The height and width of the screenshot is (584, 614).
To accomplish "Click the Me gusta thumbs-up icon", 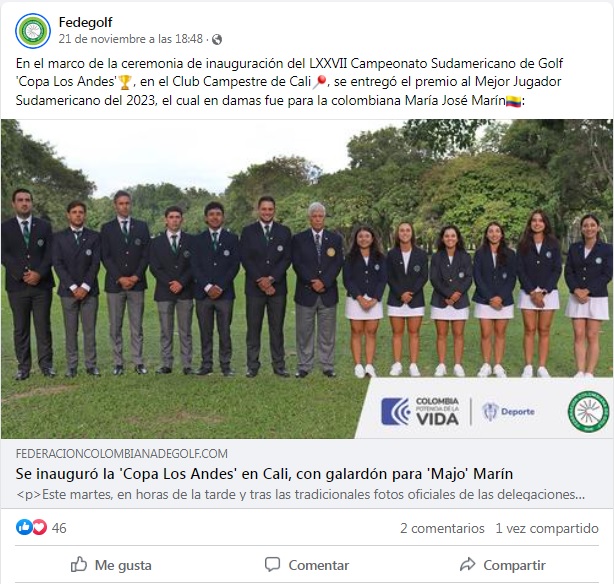I will click(x=79, y=564).
